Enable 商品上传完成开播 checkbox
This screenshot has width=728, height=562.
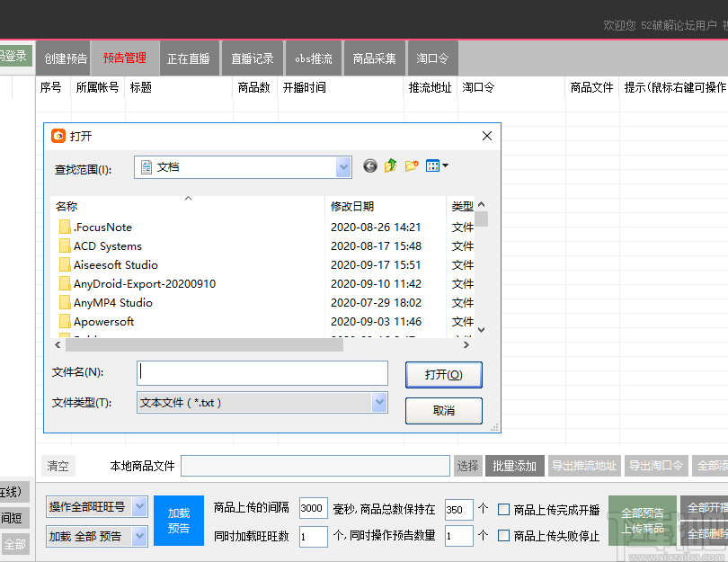503,510
